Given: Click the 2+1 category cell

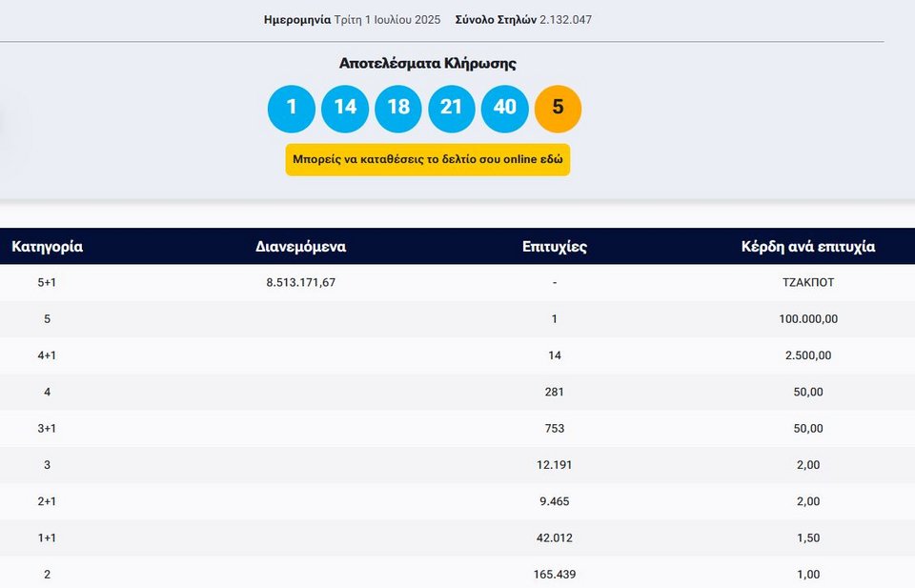Looking at the screenshot, I should click(x=48, y=501).
